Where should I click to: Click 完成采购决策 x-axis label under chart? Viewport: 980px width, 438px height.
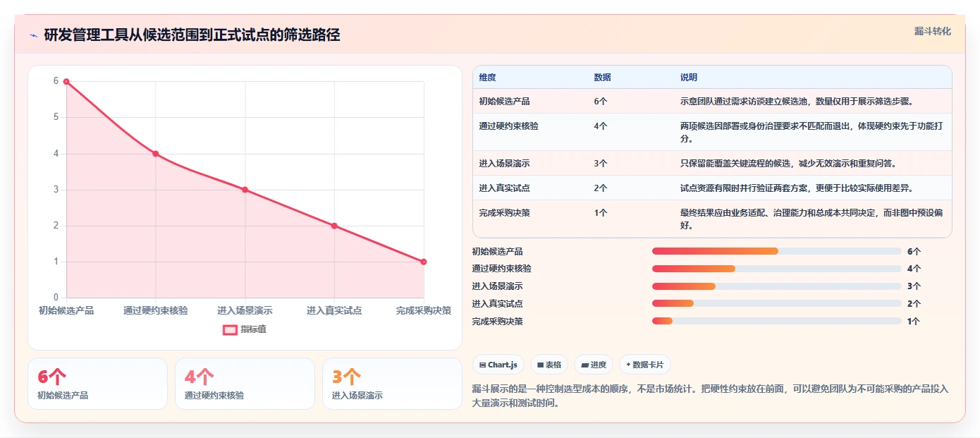coord(424,310)
